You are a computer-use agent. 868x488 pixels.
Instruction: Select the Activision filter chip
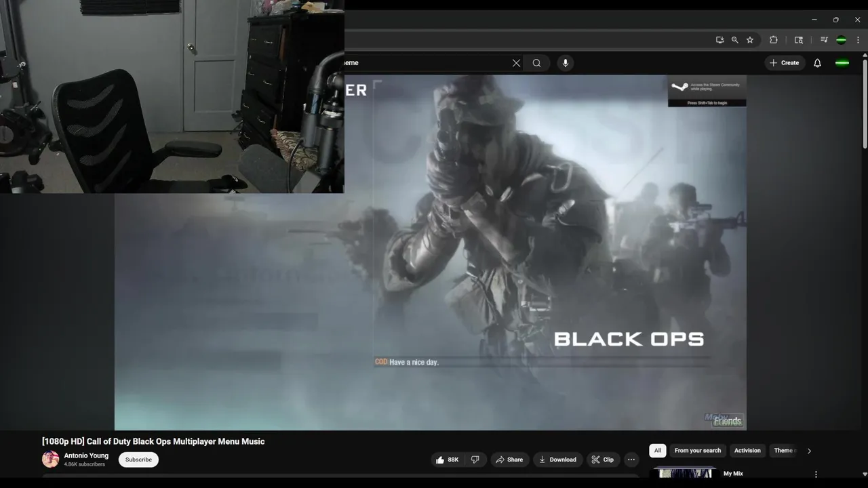pos(747,451)
